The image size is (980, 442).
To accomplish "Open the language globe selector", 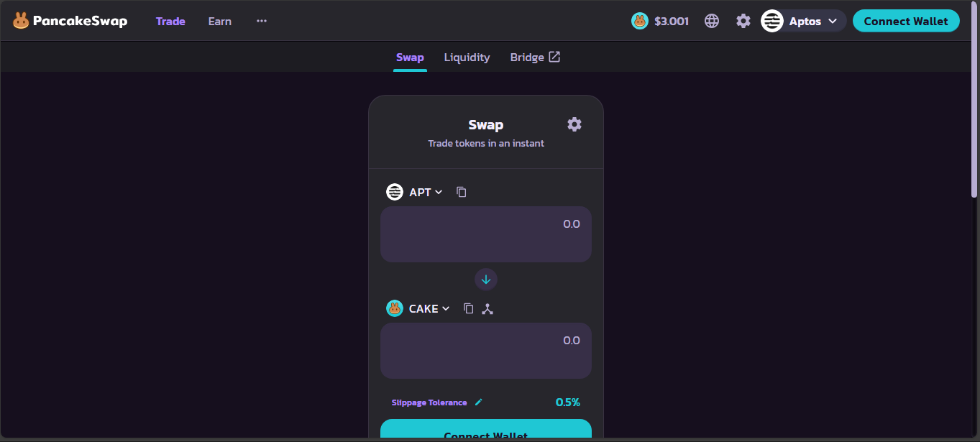I will pos(712,21).
